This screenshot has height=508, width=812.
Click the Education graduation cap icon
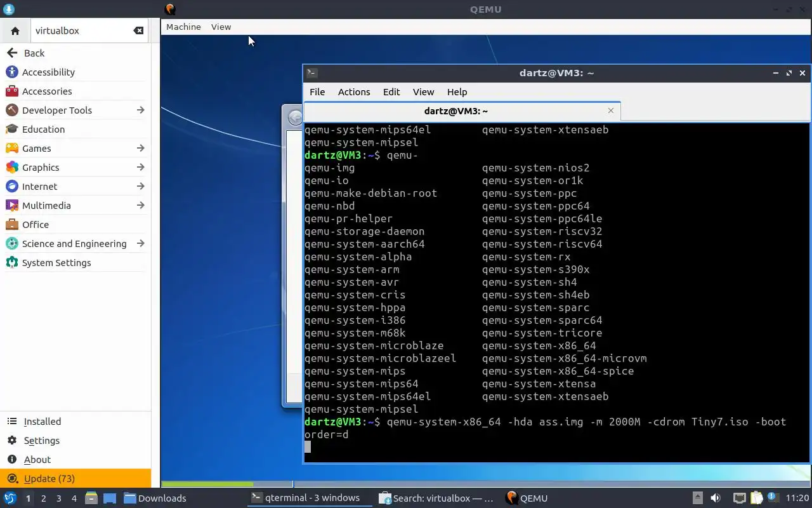(x=11, y=129)
